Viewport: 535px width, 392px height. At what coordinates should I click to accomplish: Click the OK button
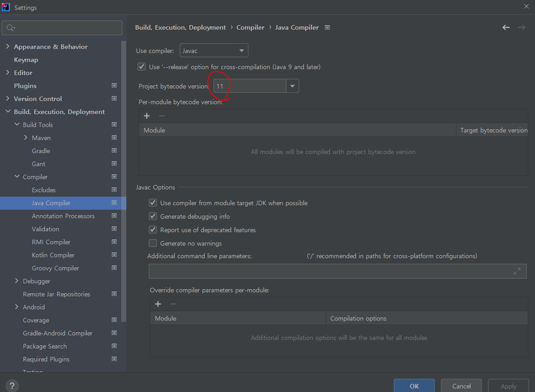click(x=414, y=386)
